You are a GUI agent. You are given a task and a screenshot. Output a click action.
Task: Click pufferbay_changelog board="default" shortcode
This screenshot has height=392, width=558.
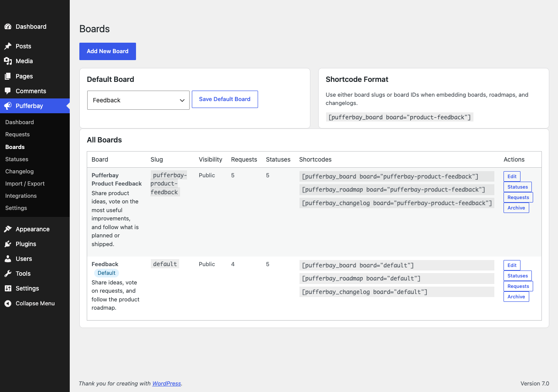tap(397, 292)
